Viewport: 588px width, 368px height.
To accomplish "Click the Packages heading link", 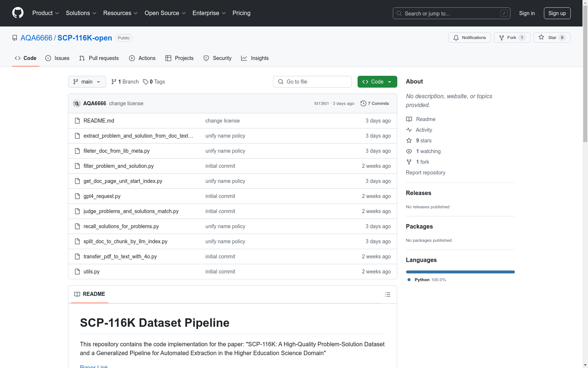I will [419, 226].
